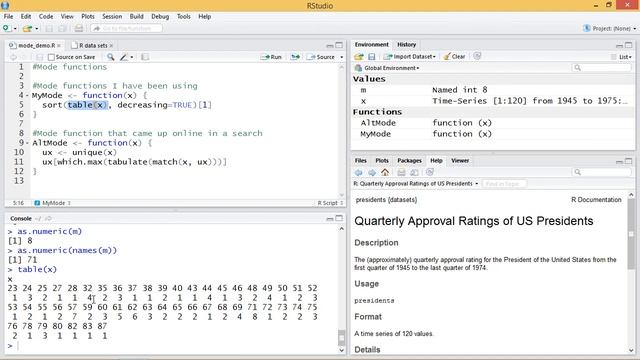Switch to the History tab
Viewport: 640px width, 360px height.
click(x=407, y=44)
